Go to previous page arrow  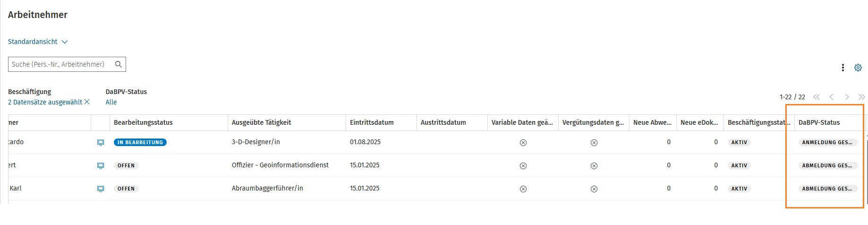tap(832, 97)
